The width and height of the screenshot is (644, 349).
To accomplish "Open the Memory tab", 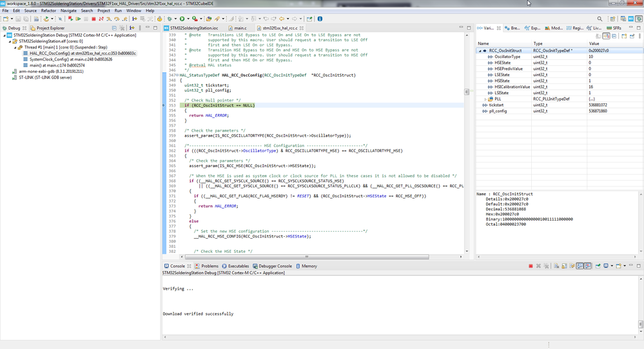I will (x=306, y=266).
